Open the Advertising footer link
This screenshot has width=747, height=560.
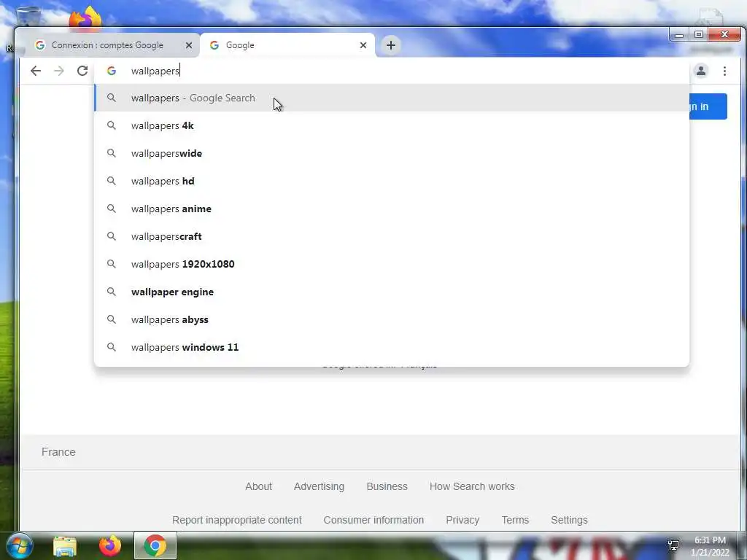pyautogui.click(x=320, y=486)
